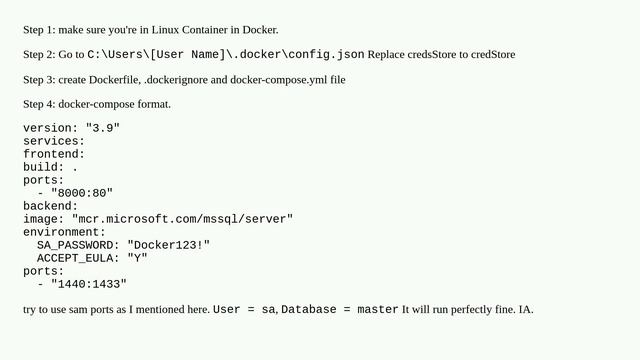Viewport: 640px width, 360px height.
Task: Click the 'backend:' code line
Action: 50,206
